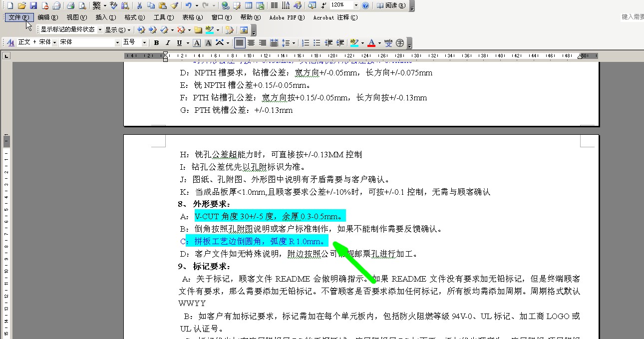Image resolution: width=644 pixels, height=339 pixels.
Task: Expand undo history arrow
Action: tap(196, 5)
